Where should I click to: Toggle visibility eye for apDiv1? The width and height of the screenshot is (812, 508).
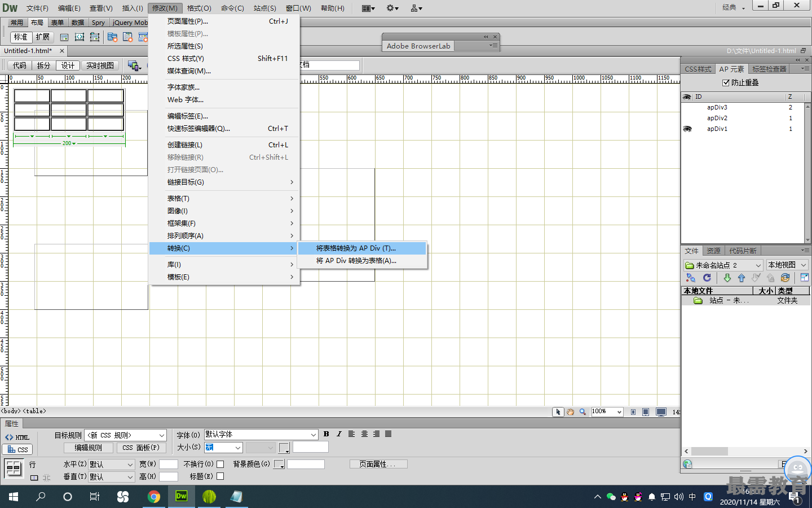click(687, 129)
